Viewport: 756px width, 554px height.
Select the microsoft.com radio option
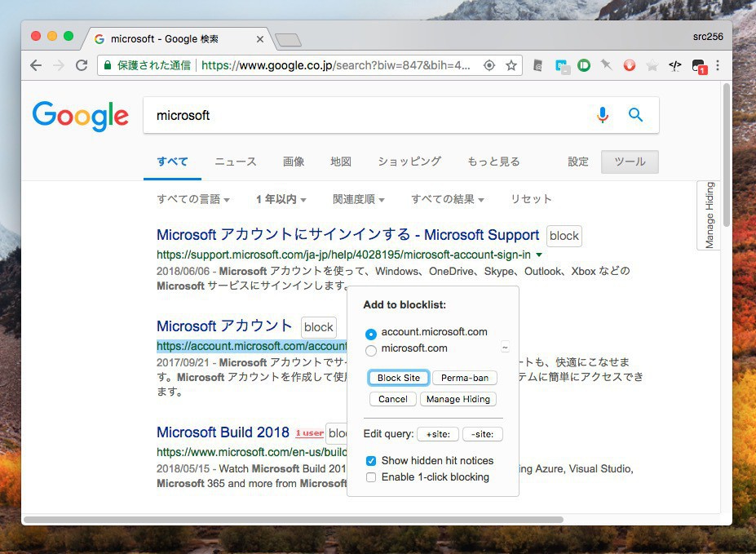pos(371,350)
